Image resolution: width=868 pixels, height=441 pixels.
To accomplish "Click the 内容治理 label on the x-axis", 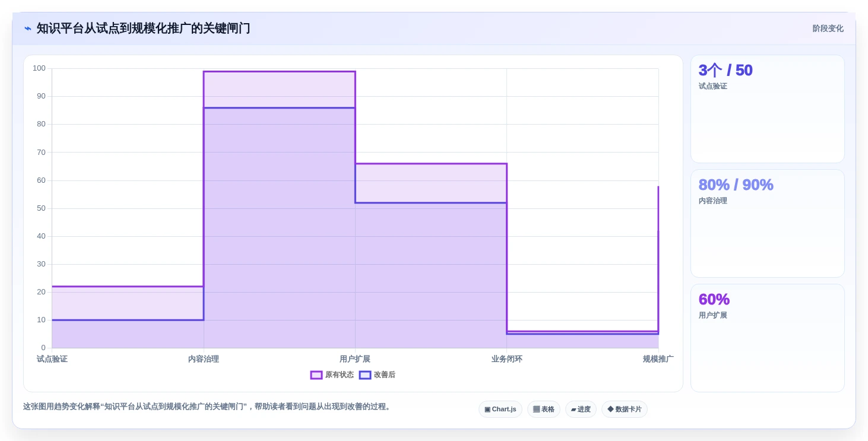I will [204, 359].
